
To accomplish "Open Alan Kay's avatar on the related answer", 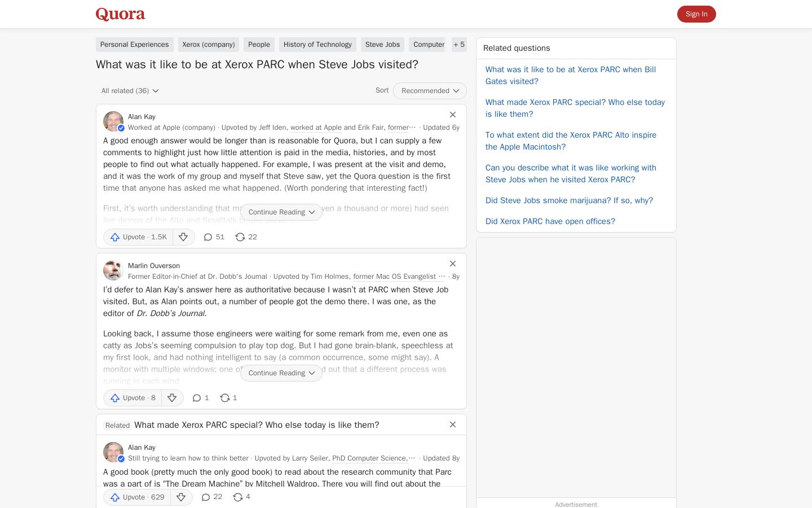I will pos(113,452).
